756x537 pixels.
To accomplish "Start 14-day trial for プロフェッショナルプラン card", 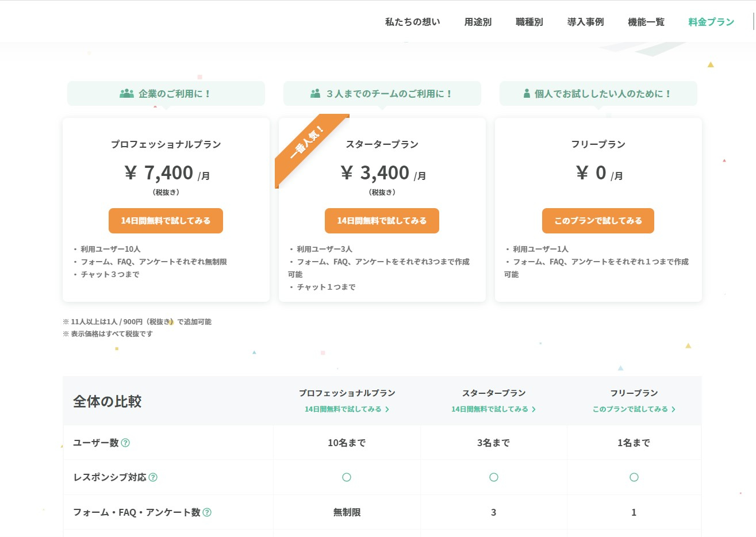I will (166, 221).
